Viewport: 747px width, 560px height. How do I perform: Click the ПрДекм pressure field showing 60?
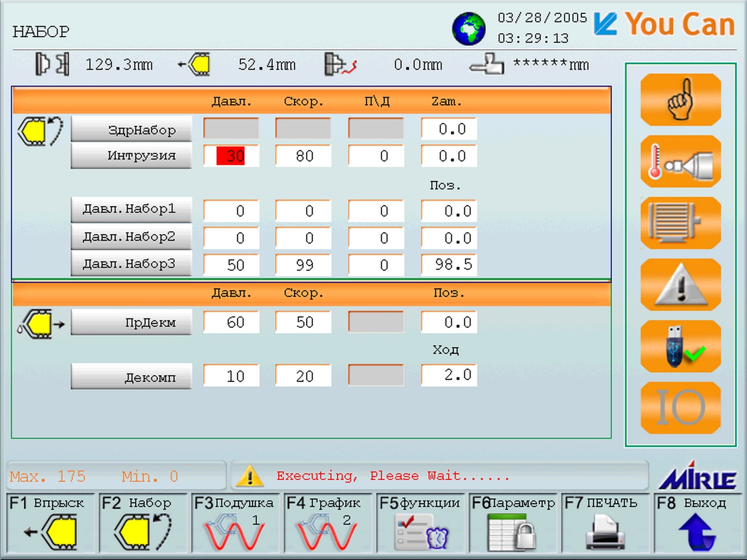pos(231,322)
